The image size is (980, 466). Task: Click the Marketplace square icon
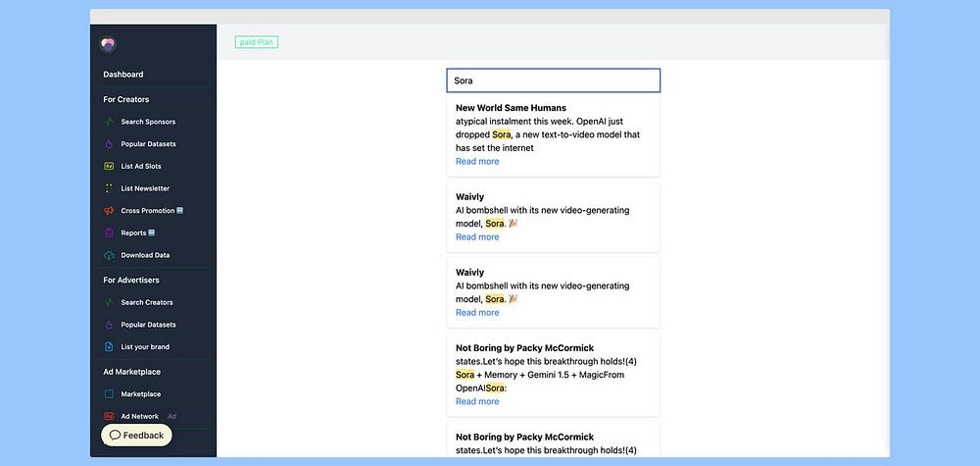109,394
